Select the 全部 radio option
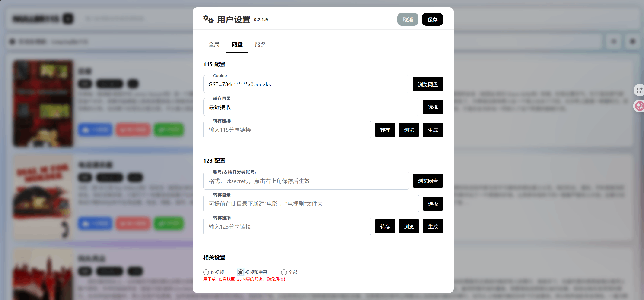This screenshot has height=300, width=644. click(x=284, y=272)
